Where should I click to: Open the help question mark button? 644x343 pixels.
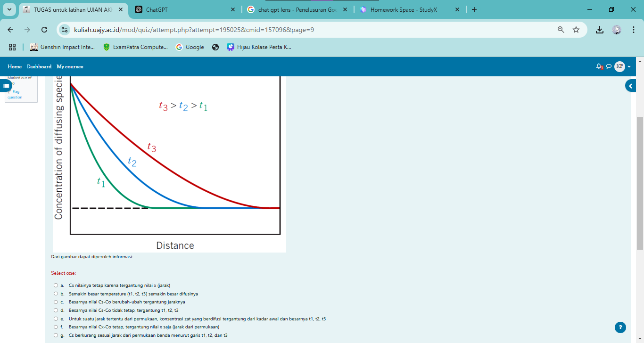point(621,327)
